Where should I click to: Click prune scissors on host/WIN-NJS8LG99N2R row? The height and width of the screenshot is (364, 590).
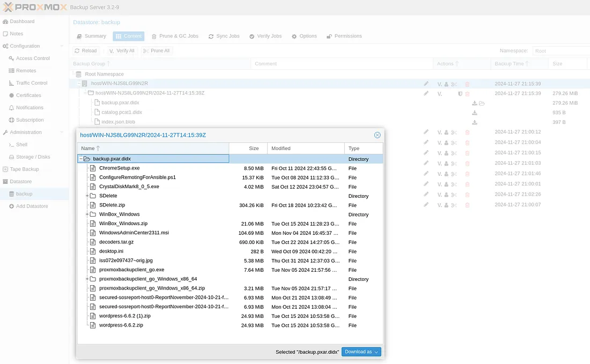[454, 84]
